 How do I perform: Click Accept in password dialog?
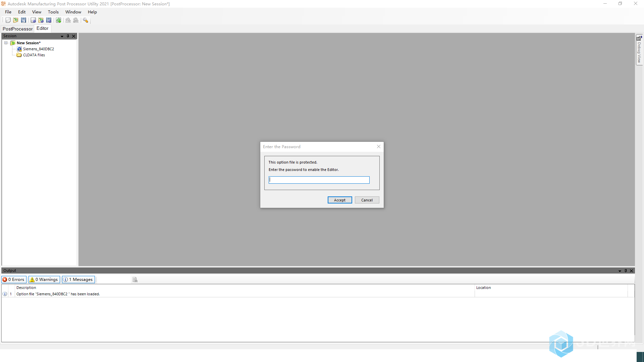coord(340,200)
